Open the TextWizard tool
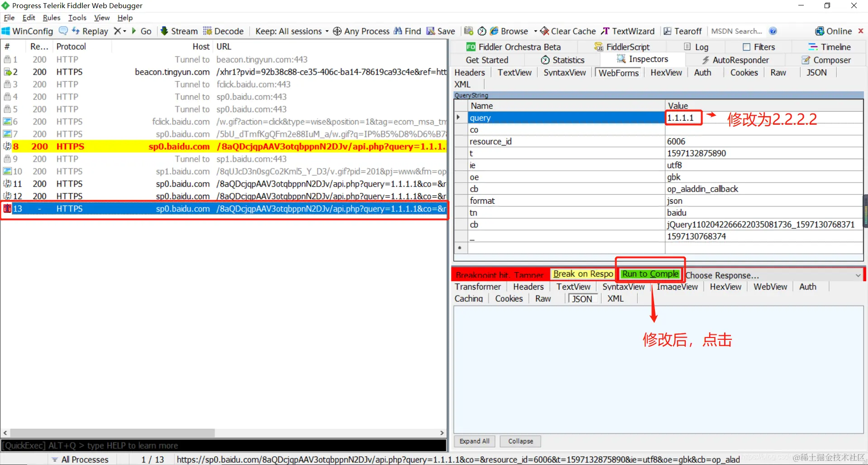 point(628,31)
